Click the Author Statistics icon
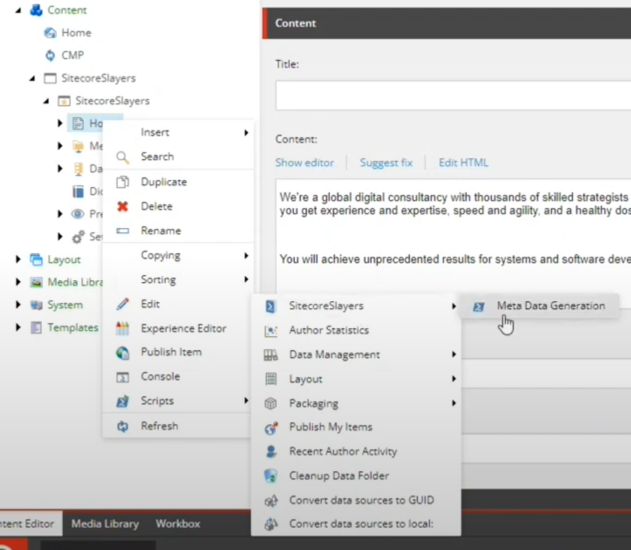Screen dimensions: 631x550 coord(270,330)
